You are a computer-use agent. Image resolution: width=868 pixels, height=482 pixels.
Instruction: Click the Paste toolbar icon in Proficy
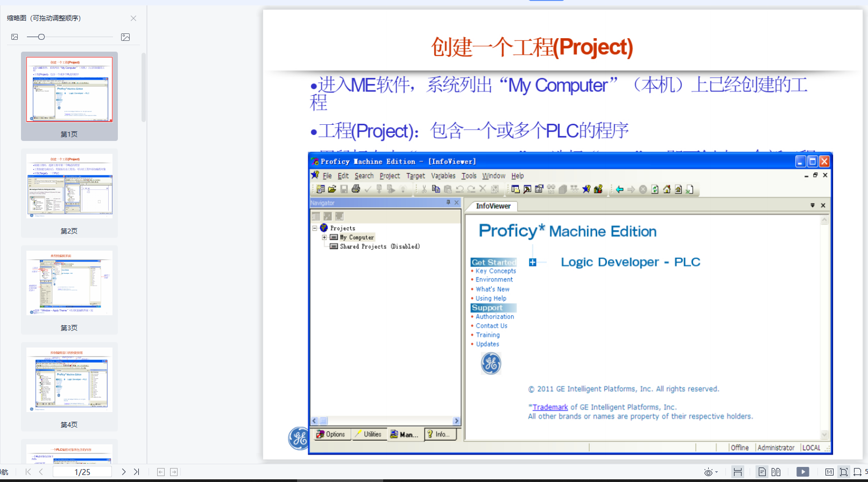coord(448,189)
